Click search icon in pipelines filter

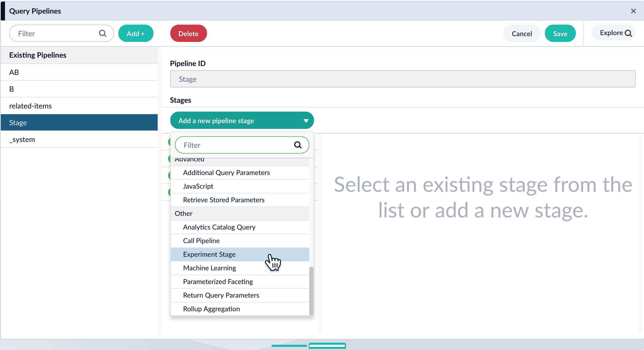tap(103, 34)
